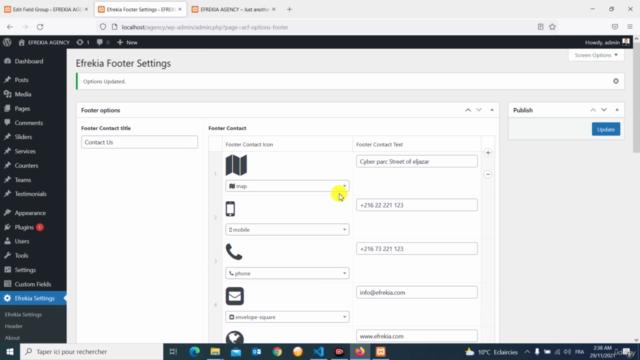Bookmark this page with the star
The image size is (640, 360).
tap(552, 27)
